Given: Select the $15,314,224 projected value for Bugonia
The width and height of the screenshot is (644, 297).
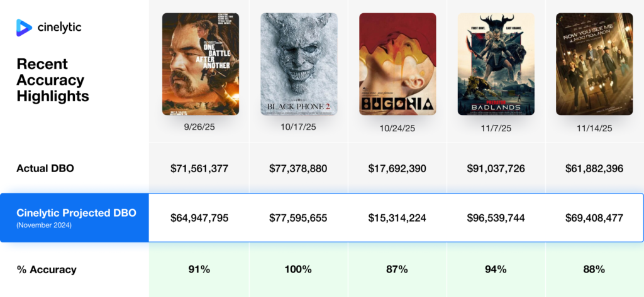Looking at the screenshot, I should [x=397, y=218].
